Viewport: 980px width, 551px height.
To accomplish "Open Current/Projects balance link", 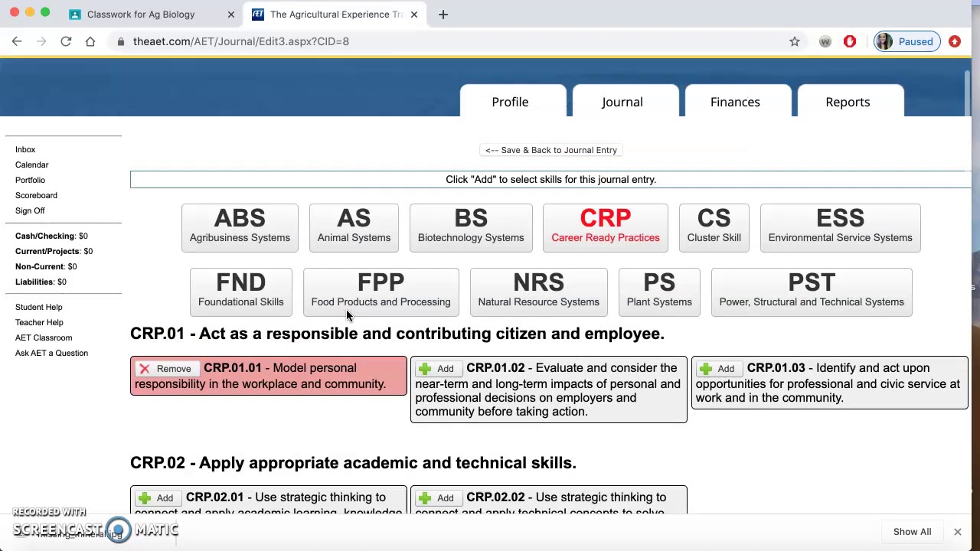I will tap(54, 251).
